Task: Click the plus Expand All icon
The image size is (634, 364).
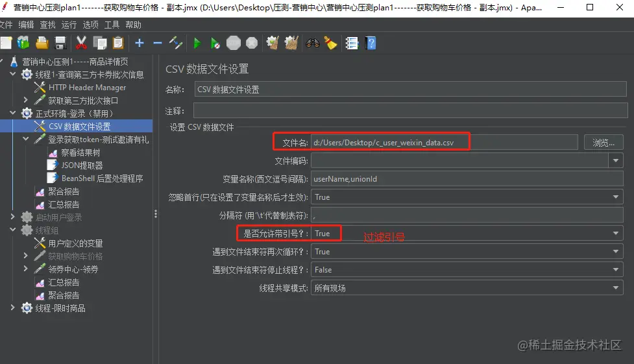Action: 140,43
